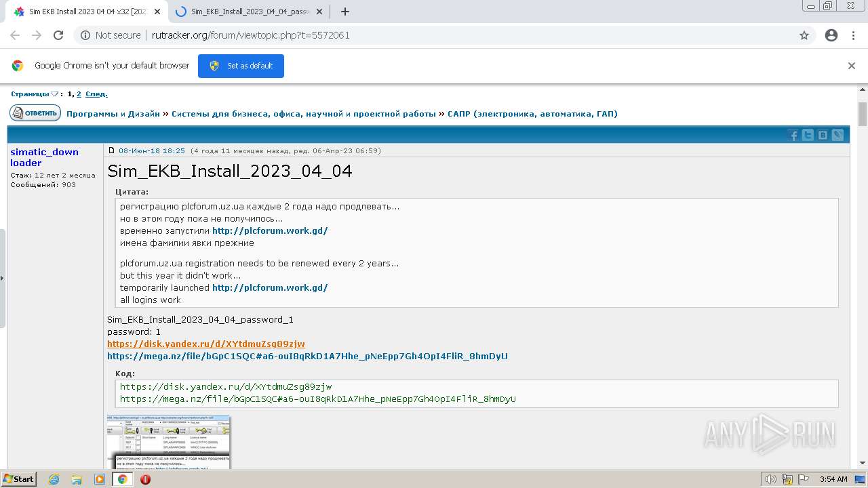The image size is (868, 488).
Task: Go to page 2 of the topic
Action: click(79, 94)
